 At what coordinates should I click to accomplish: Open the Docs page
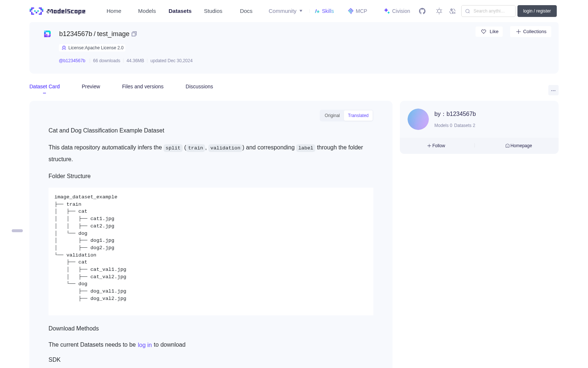pos(246,11)
